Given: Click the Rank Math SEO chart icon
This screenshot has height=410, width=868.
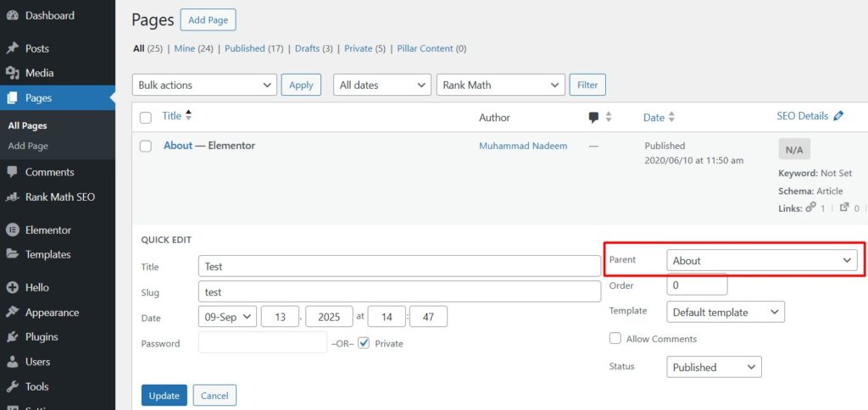Looking at the screenshot, I should click(12, 197).
